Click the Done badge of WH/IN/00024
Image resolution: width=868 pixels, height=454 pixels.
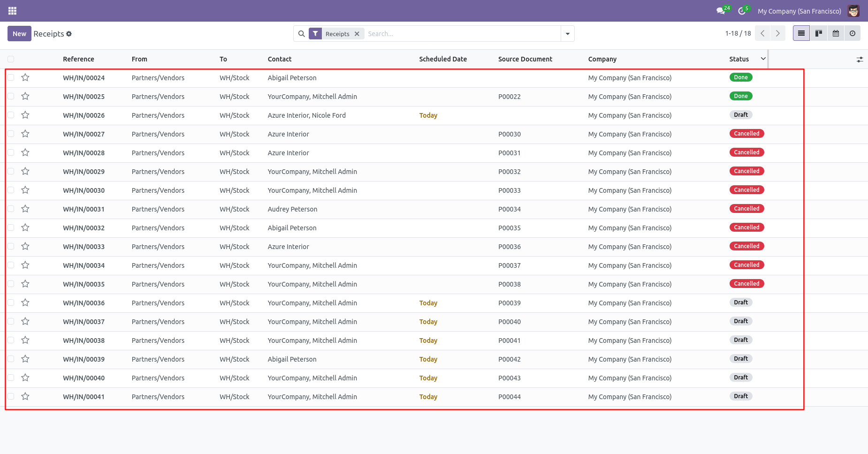(741, 77)
